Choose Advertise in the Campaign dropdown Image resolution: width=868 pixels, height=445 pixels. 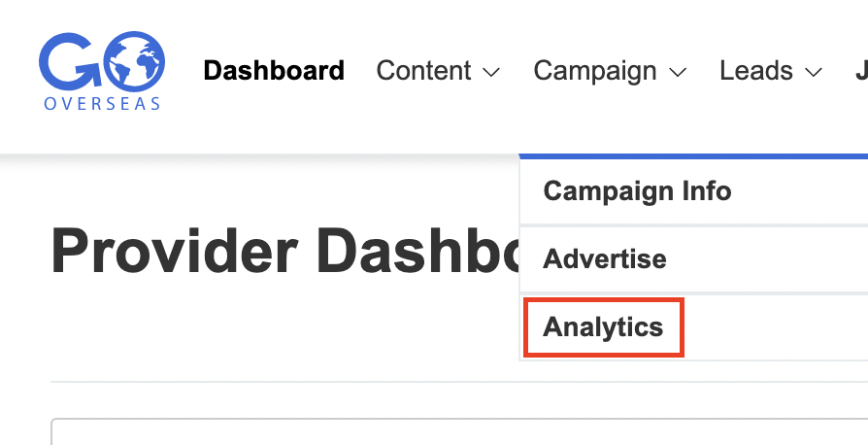click(605, 258)
